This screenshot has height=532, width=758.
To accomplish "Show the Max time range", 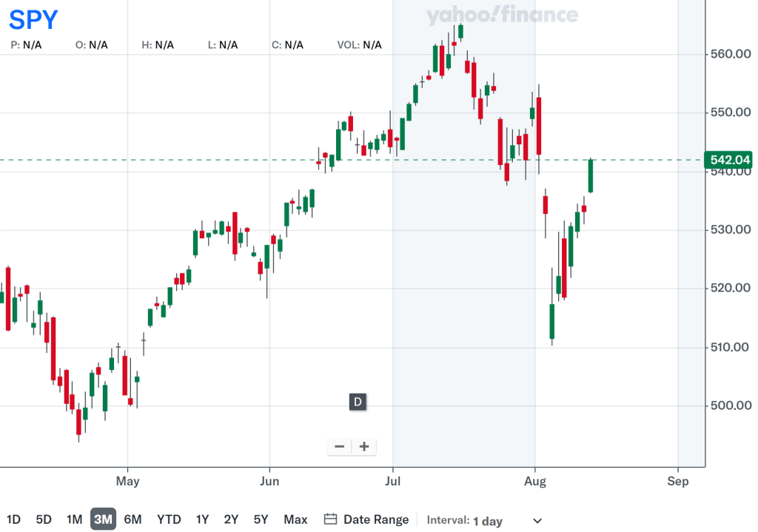I will (295, 519).
